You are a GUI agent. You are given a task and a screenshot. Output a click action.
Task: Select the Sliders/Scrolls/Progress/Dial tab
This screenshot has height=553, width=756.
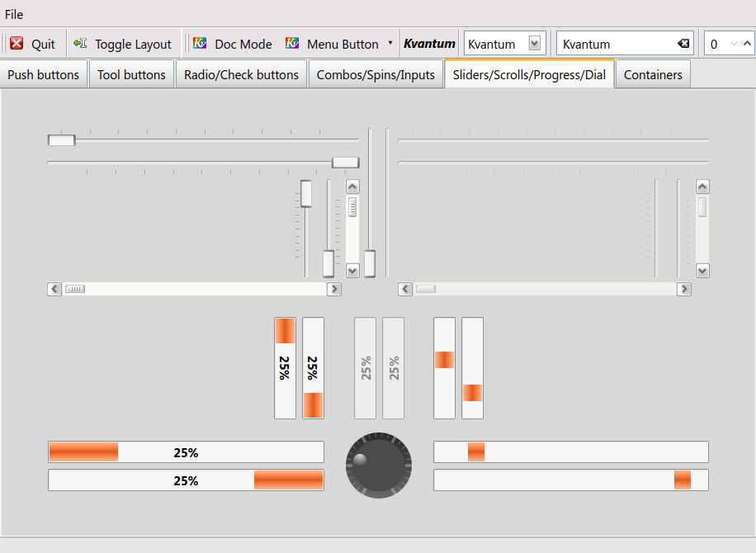(x=529, y=74)
